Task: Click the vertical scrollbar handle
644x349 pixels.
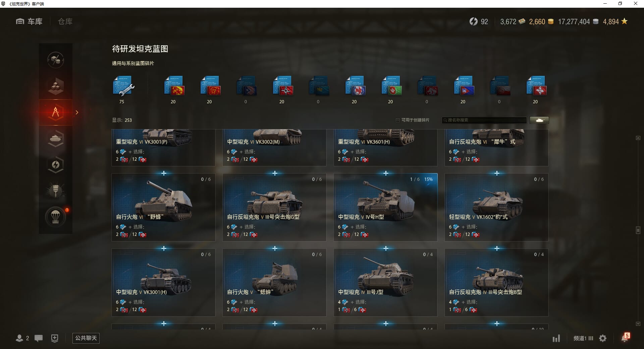Action: point(638,230)
